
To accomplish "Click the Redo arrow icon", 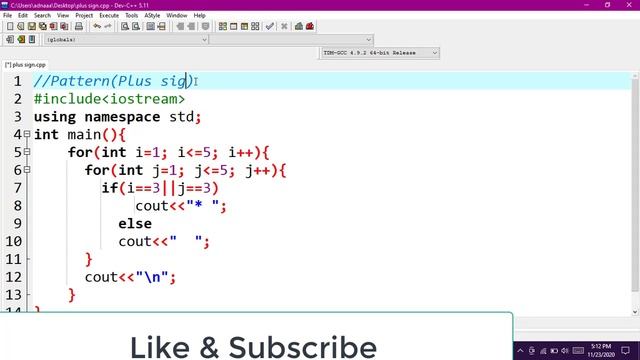I will (x=108, y=26).
